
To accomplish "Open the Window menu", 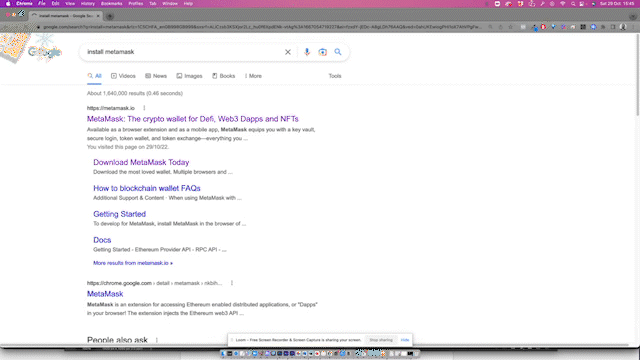I will click(170, 4).
